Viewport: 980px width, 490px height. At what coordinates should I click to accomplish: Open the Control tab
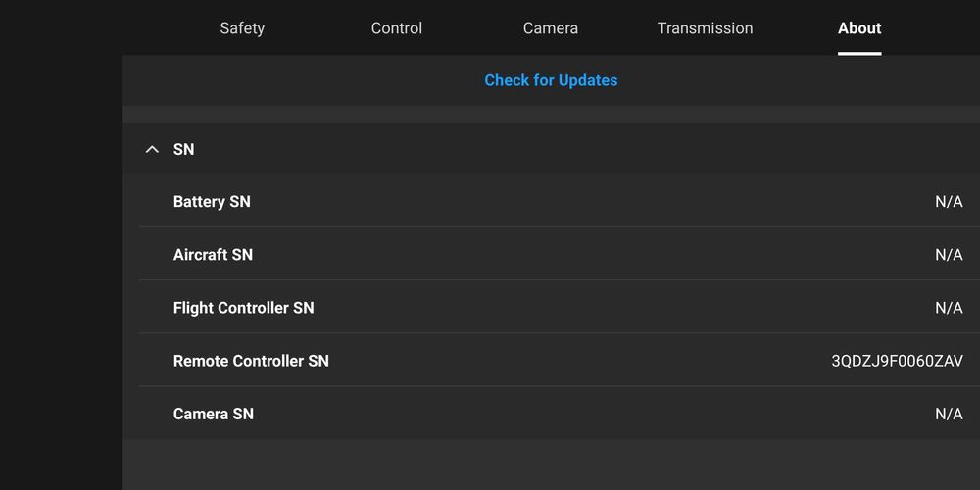click(x=397, y=28)
